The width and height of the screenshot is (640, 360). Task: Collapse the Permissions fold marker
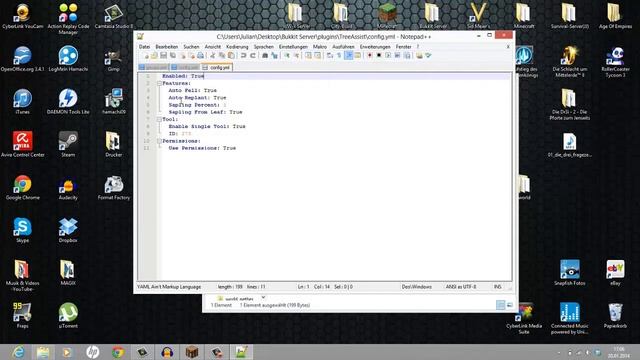click(x=159, y=141)
